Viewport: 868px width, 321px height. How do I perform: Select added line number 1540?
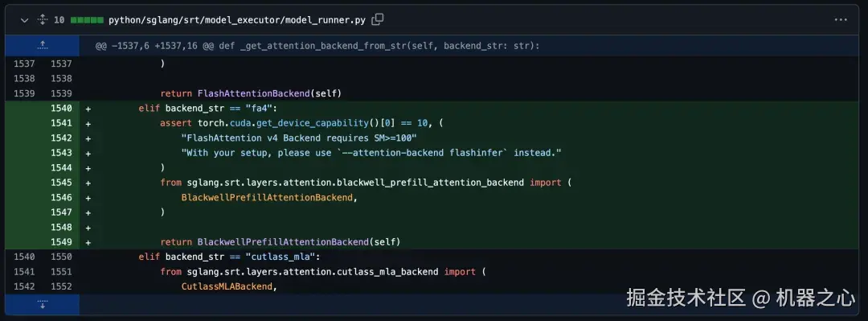click(61, 108)
